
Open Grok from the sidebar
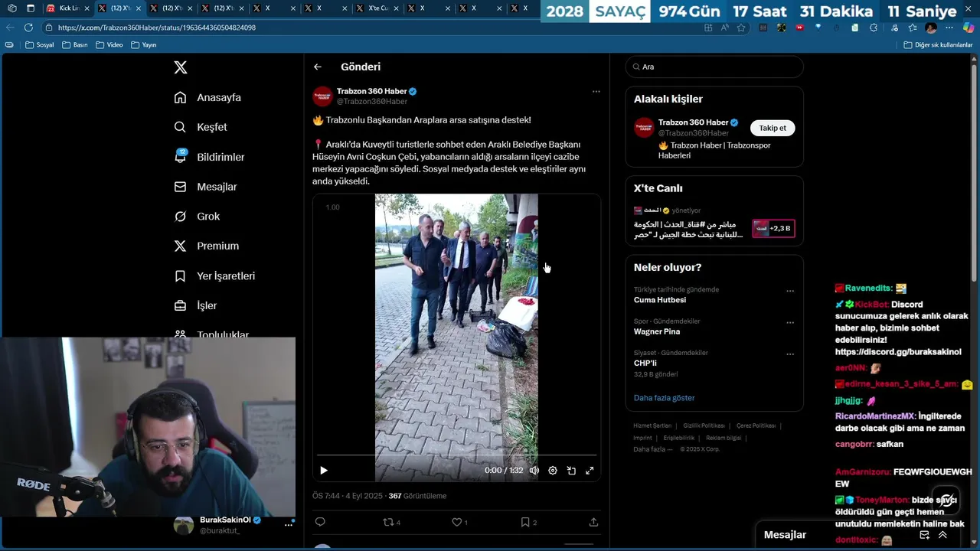197,217
